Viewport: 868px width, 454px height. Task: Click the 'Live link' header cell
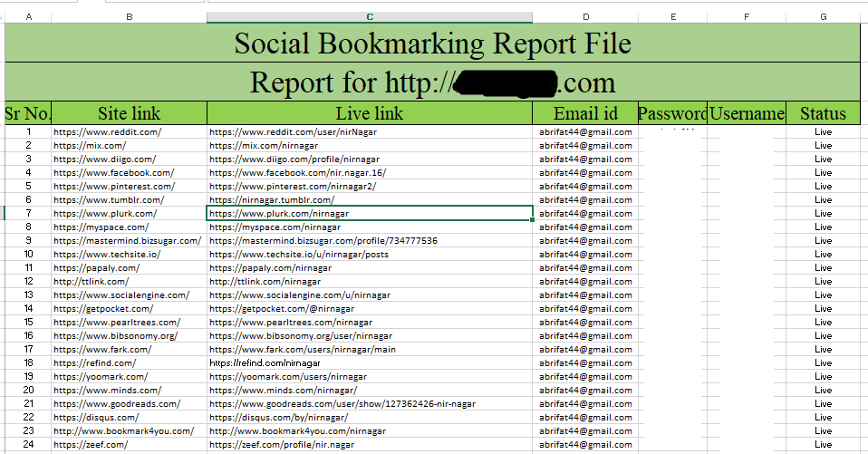coord(370,113)
